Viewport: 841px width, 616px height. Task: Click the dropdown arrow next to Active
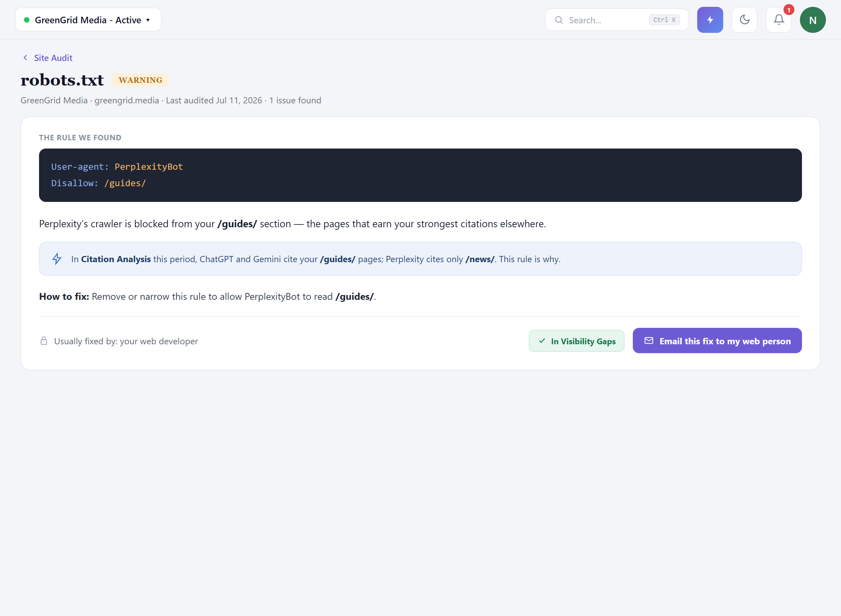coord(148,20)
